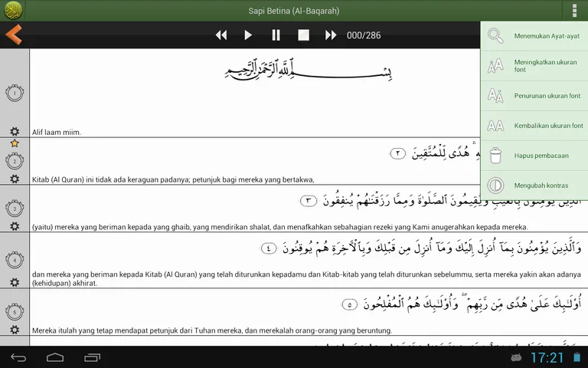Open settings gear for verse 1
The image size is (588, 368).
point(15,131)
